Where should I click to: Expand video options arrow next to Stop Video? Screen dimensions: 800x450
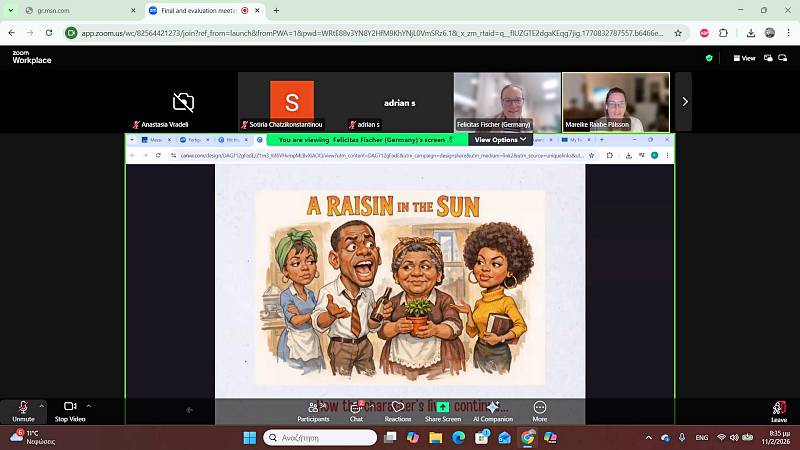89,405
